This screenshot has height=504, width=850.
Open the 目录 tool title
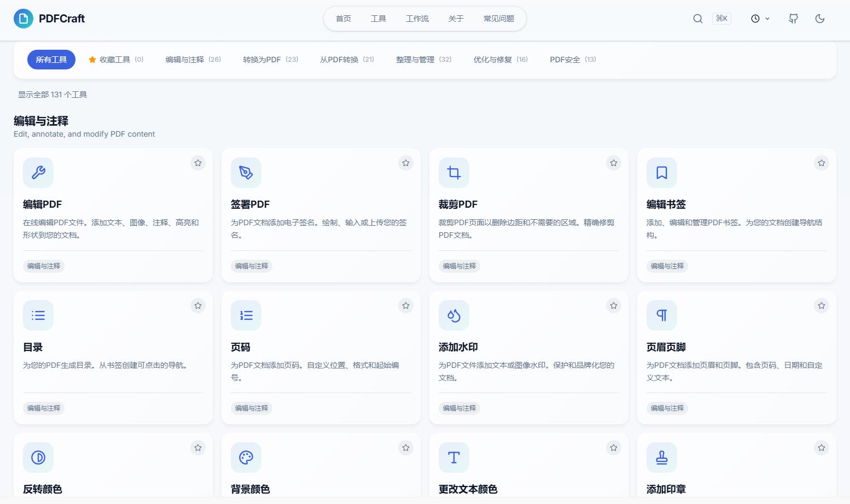point(33,347)
